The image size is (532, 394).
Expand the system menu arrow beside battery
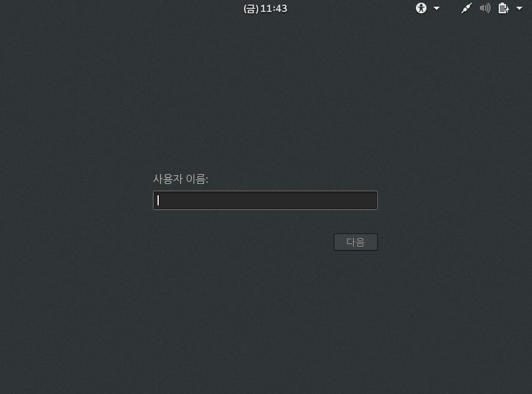519,8
